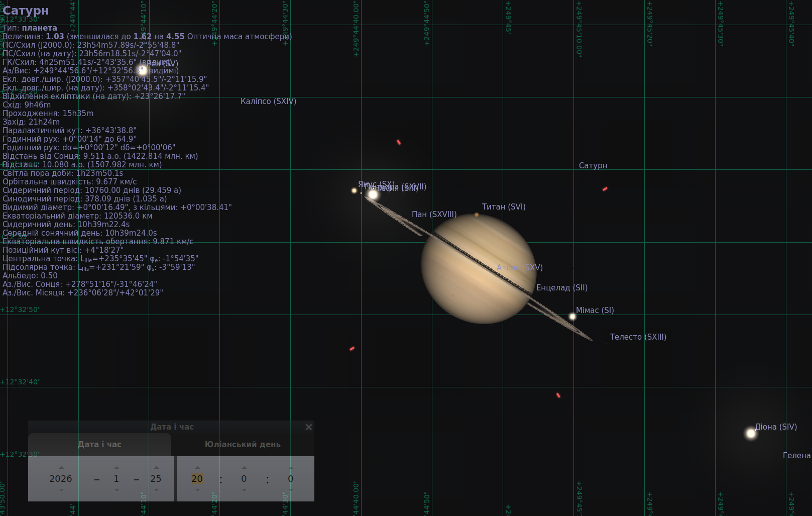Click the year field showing 2026
This screenshot has width=812, height=516.
point(61,479)
